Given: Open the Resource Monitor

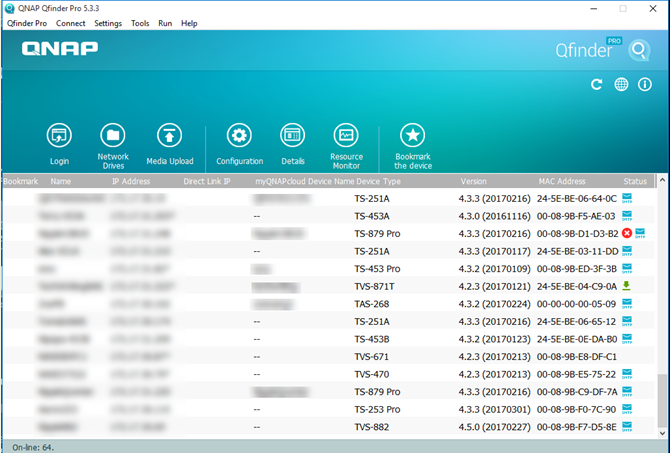Looking at the screenshot, I should [x=346, y=136].
